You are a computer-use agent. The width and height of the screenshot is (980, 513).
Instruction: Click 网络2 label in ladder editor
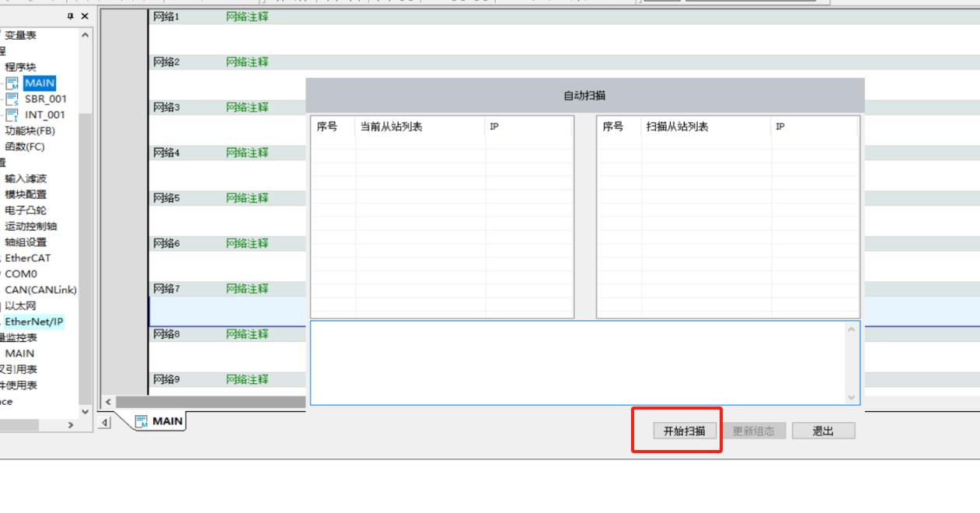point(166,62)
